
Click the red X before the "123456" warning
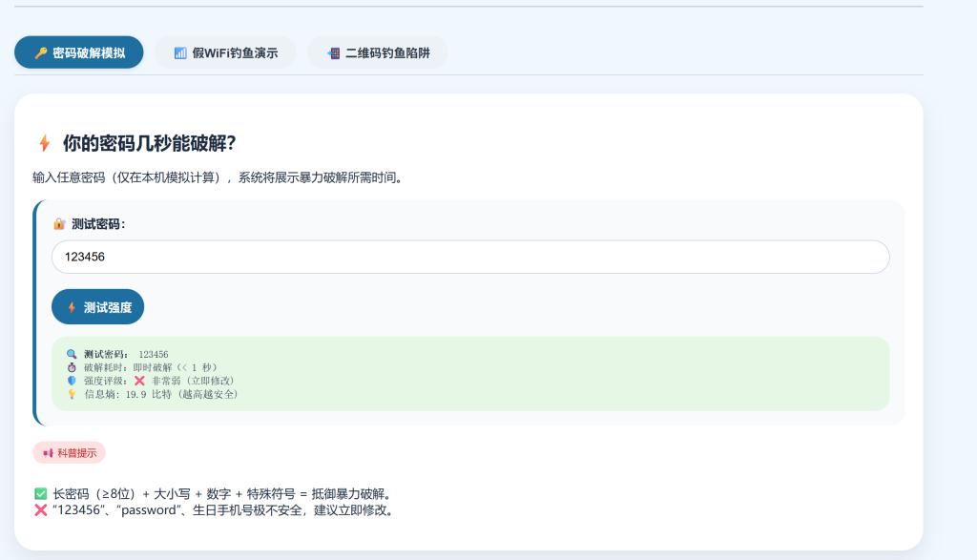point(40,510)
